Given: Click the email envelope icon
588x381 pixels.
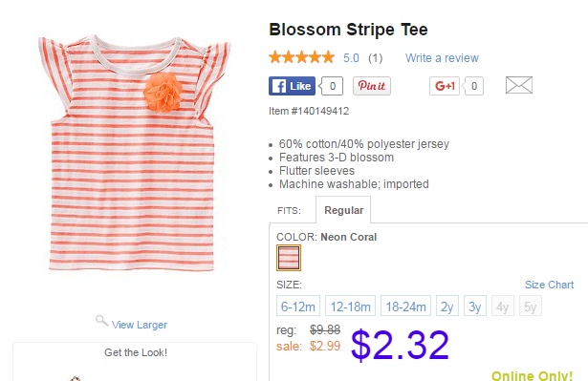Looking at the screenshot, I should tap(518, 85).
